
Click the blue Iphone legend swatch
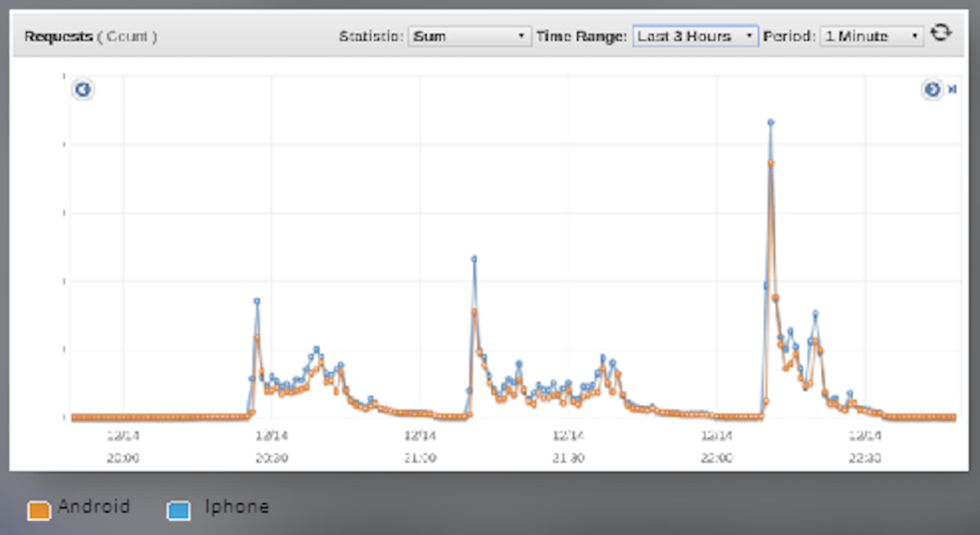coord(178,510)
